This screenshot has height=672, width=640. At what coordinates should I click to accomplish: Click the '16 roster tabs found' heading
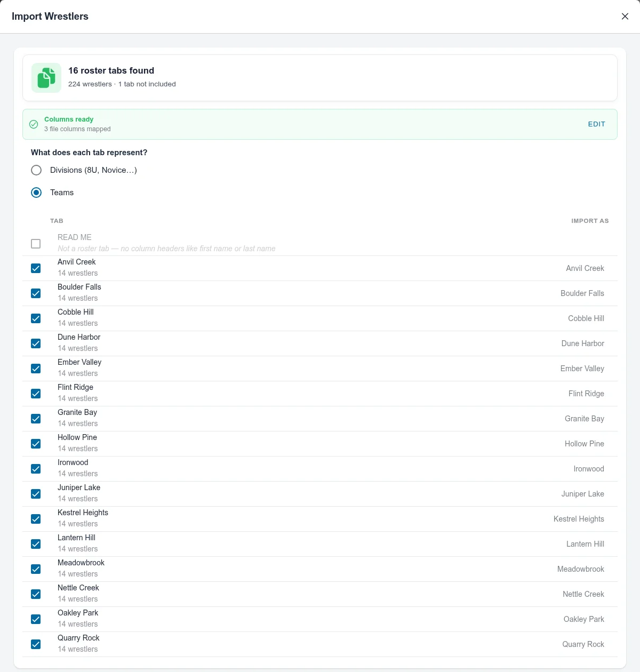(111, 70)
